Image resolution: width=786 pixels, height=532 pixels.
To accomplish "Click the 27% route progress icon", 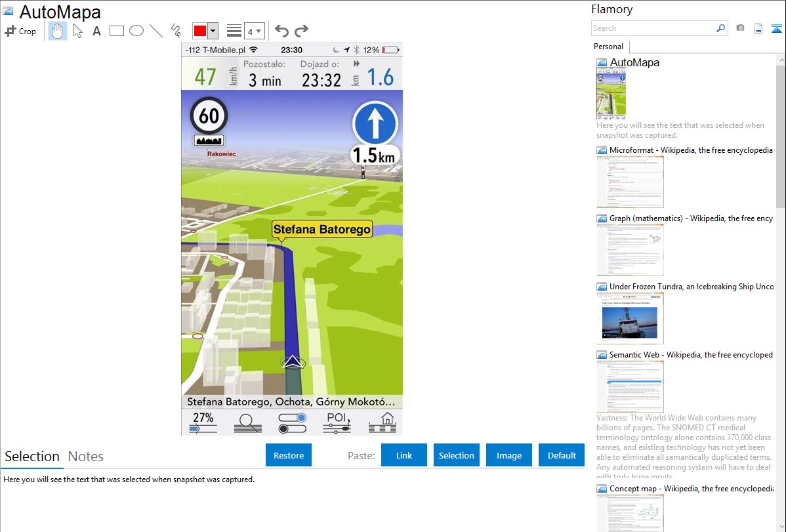I will [x=203, y=422].
